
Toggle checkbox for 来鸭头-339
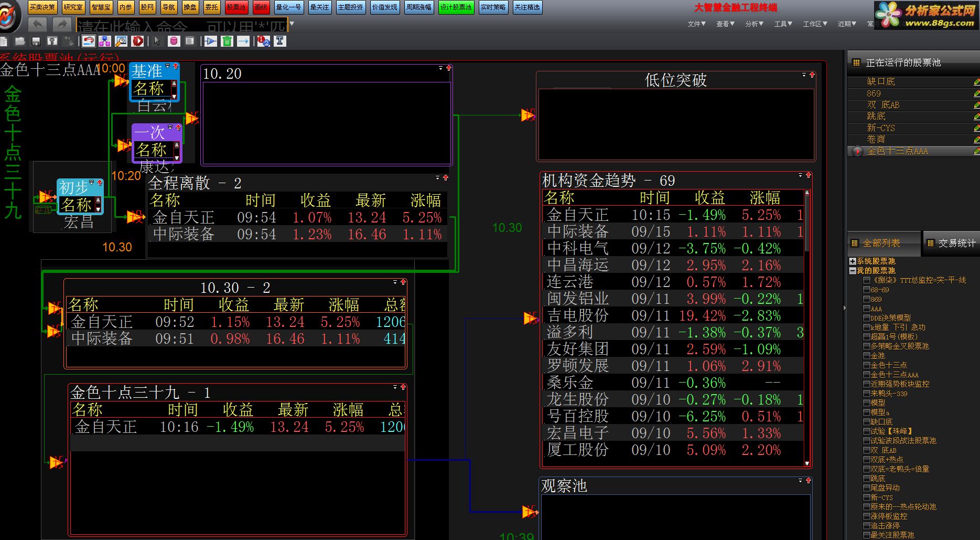coord(867,394)
